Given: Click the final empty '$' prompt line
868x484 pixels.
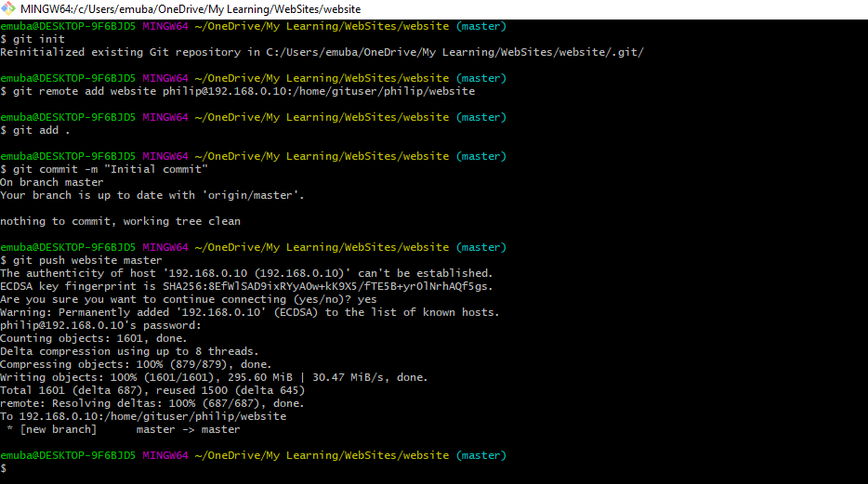Looking at the screenshot, I should click(4, 468).
